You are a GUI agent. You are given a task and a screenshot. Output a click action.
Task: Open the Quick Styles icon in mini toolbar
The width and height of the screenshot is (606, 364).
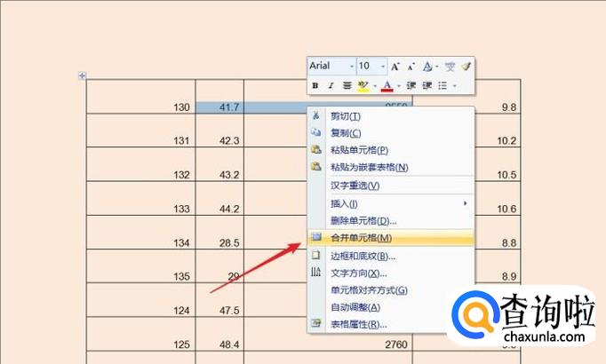coord(427,67)
